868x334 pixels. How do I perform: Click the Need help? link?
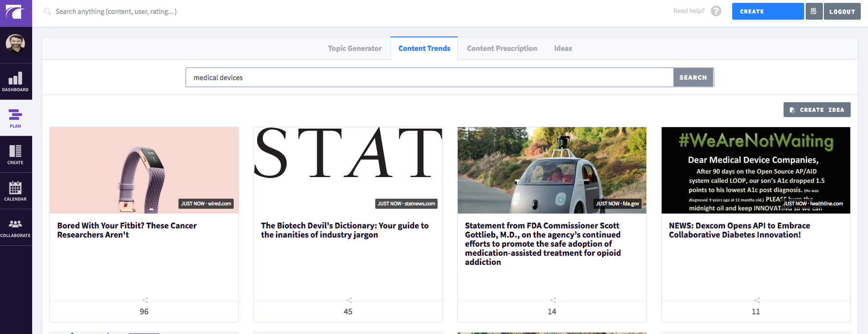coord(689,11)
